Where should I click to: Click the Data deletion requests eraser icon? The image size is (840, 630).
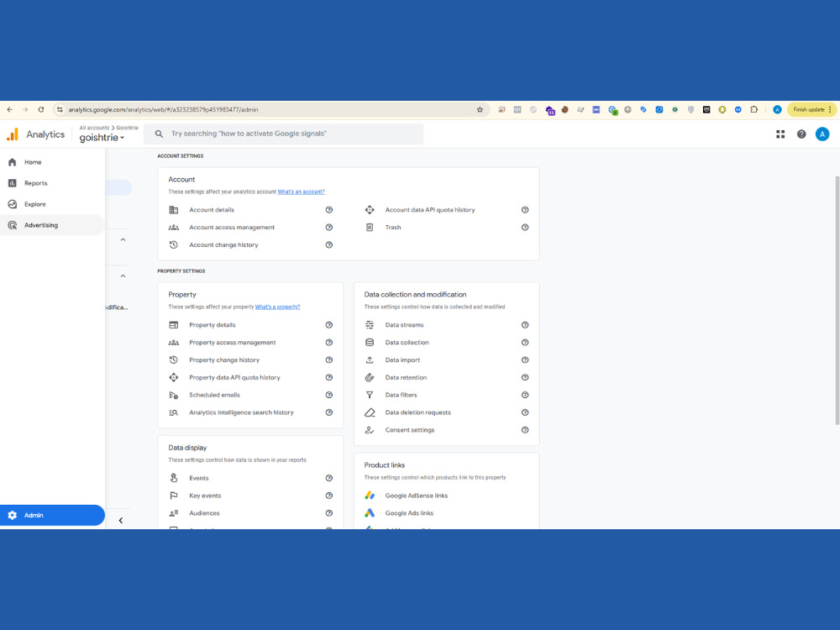370,412
